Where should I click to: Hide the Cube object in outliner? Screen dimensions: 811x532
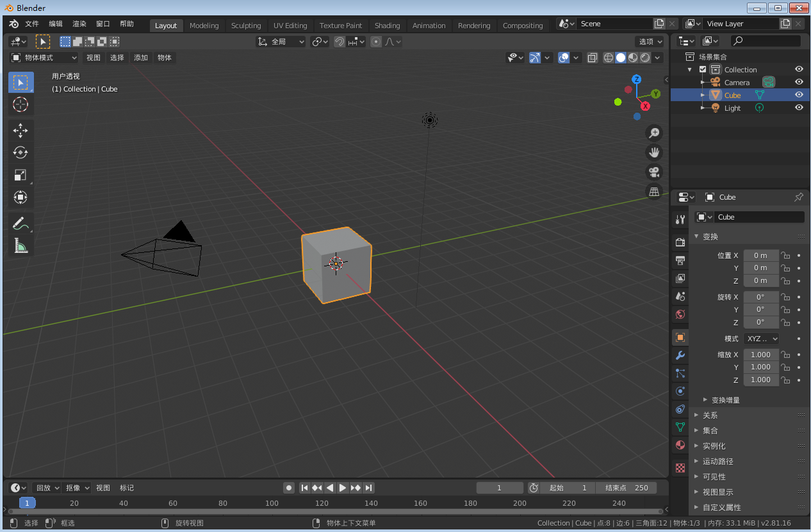pyautogui.click(x=799, y=95)
